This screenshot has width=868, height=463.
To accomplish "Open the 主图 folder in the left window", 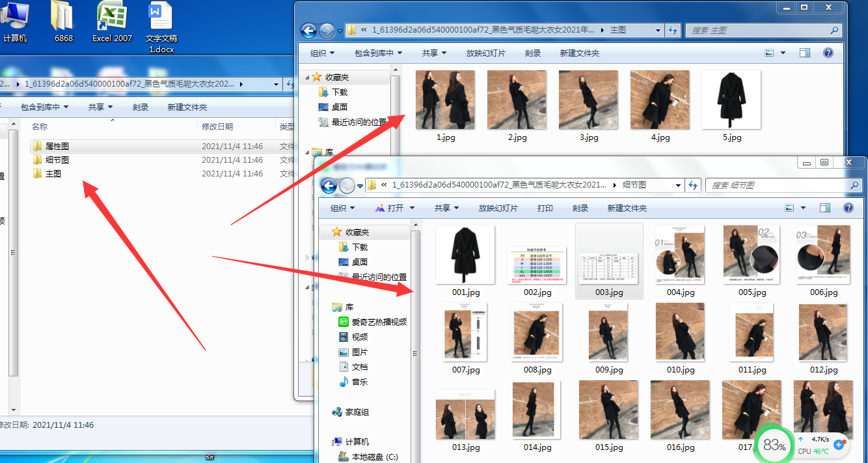I will (x=53, y=174).
